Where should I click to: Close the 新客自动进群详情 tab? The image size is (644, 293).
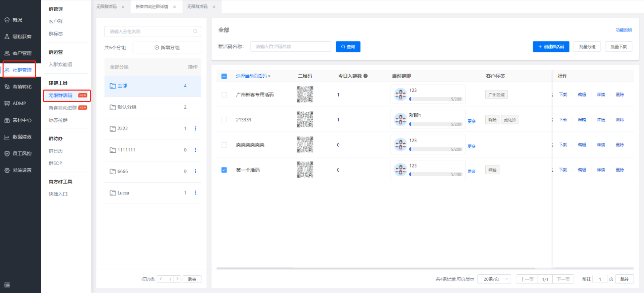[175, 7]
